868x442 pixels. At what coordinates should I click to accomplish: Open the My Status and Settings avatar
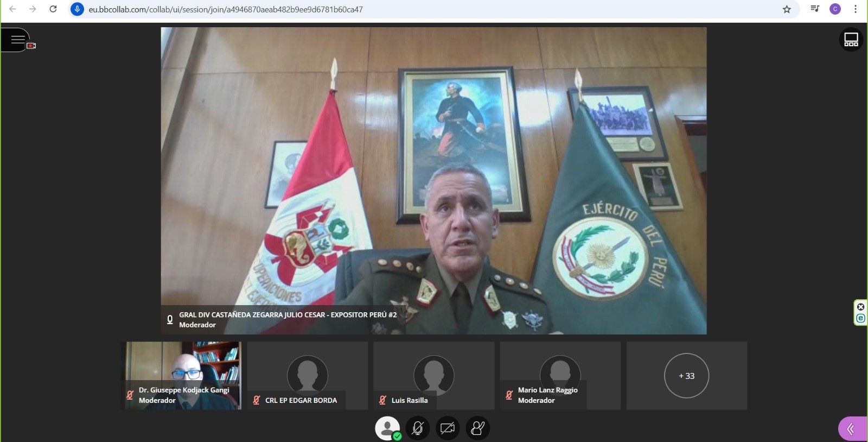[387, 428]
